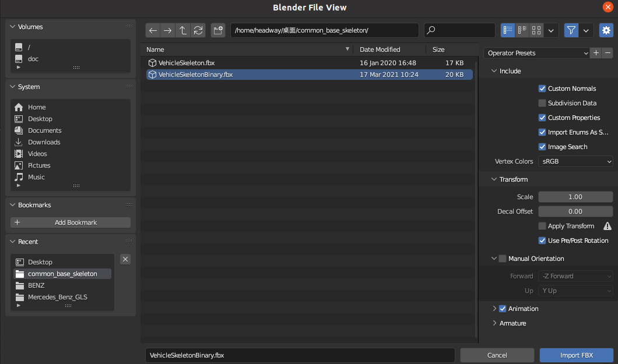
Task: Toggle Animation checkbox
Action: click(502, 309)
